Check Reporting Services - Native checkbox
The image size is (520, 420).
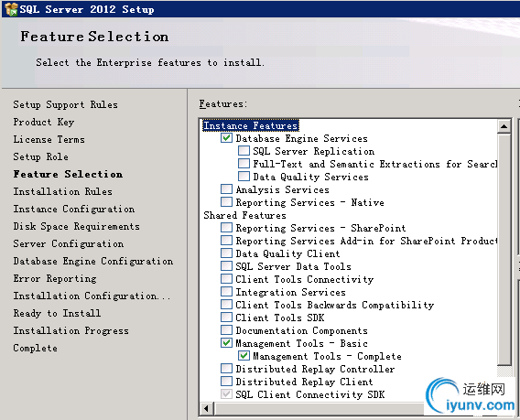coord(226,202)
